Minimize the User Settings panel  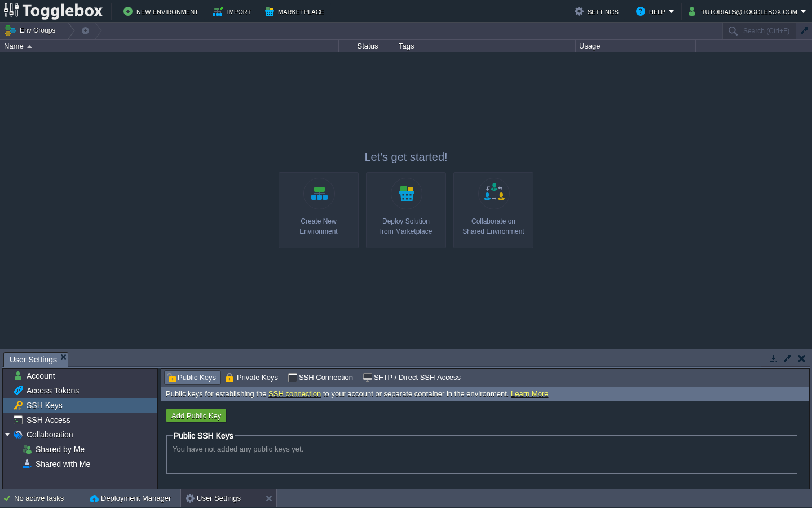(x=773, y=359)
